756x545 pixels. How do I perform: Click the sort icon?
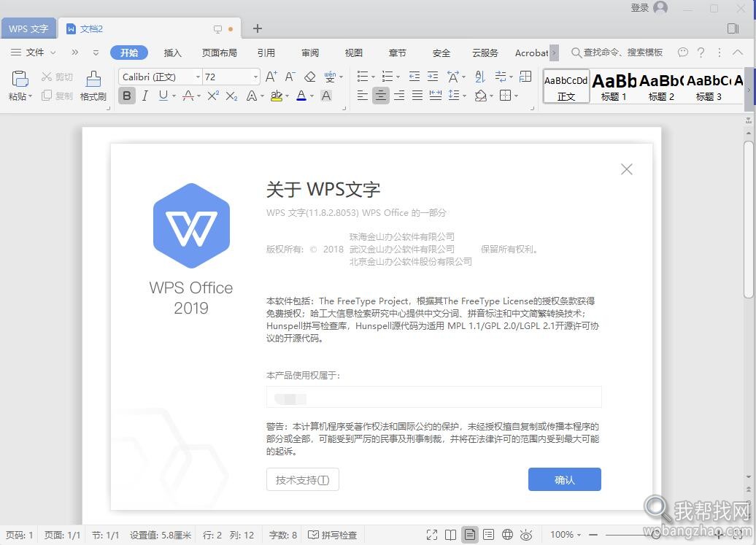(x=479, y=77)
